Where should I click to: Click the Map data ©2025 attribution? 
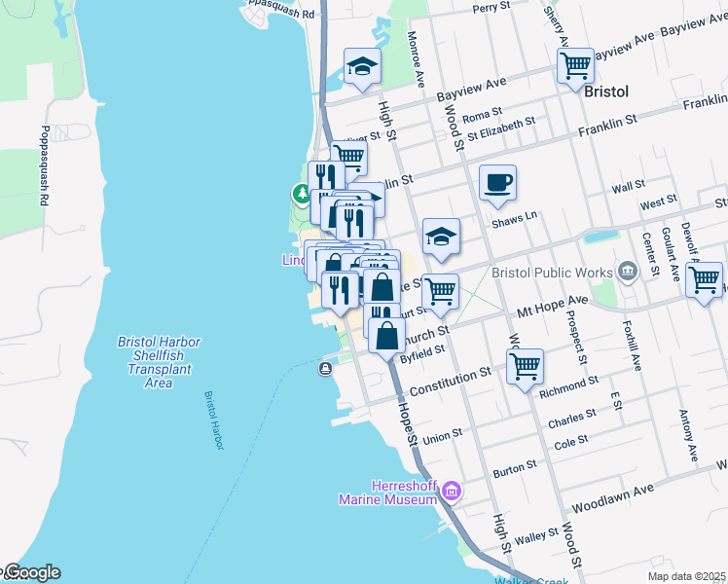pos(687,577)
